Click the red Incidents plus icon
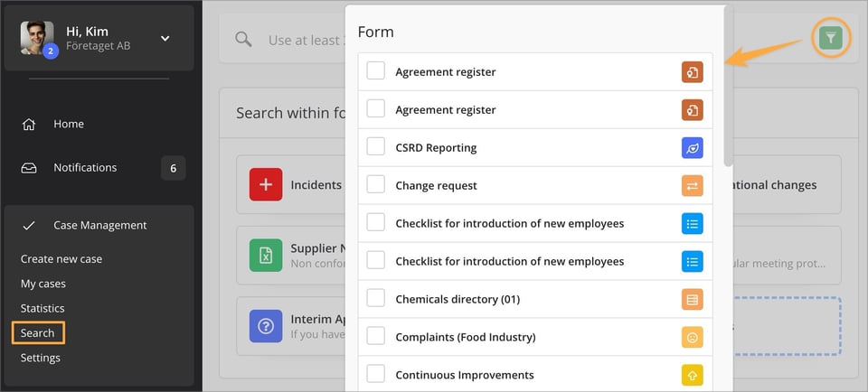Viewport: 868px width, 392px height. 266,185
